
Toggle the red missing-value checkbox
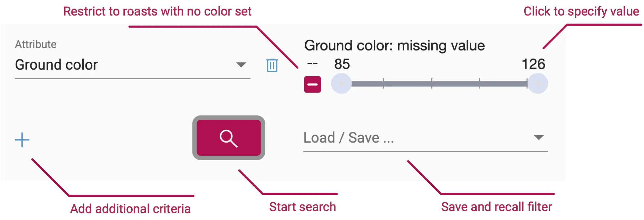[x=313, y=85]
